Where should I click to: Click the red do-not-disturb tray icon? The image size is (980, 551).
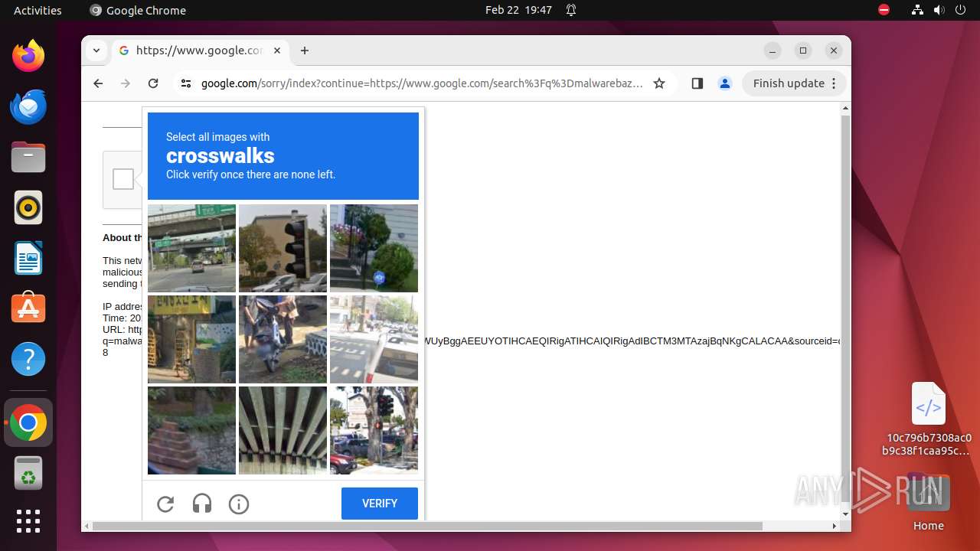coord(884,10)
